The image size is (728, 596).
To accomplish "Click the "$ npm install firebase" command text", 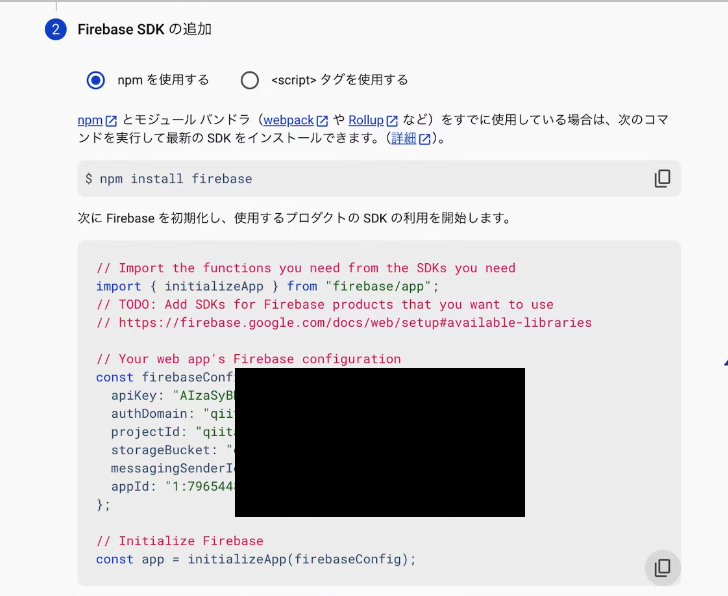I will [x=169, y=179].
